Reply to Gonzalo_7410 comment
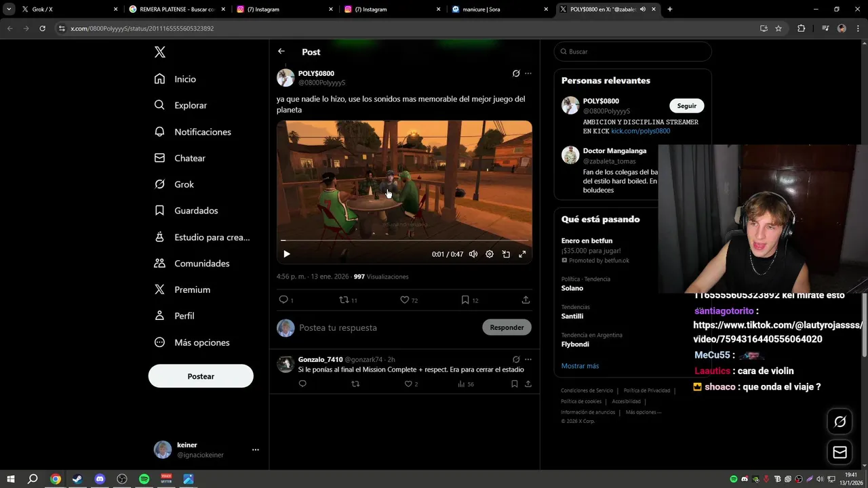This screenshot has width=868, height=488. pyautogui.click(x=302, y=384)
